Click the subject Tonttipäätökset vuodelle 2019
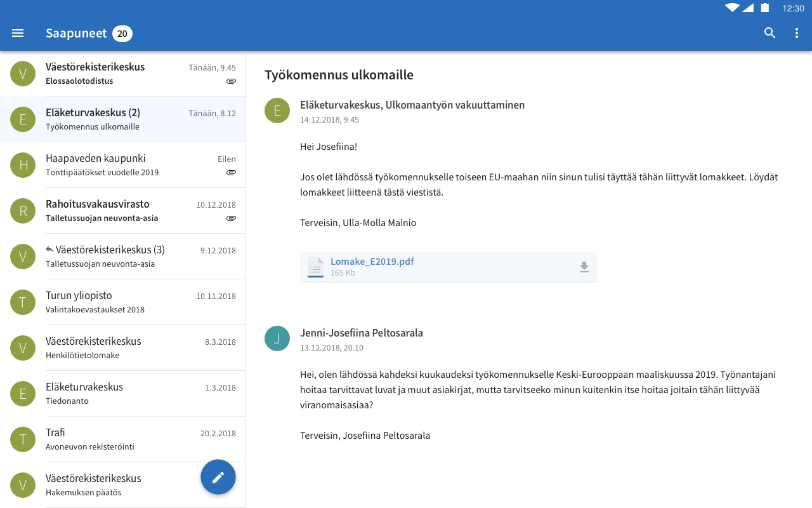Viewport: 812px width, 508px height. pos(102,173)
